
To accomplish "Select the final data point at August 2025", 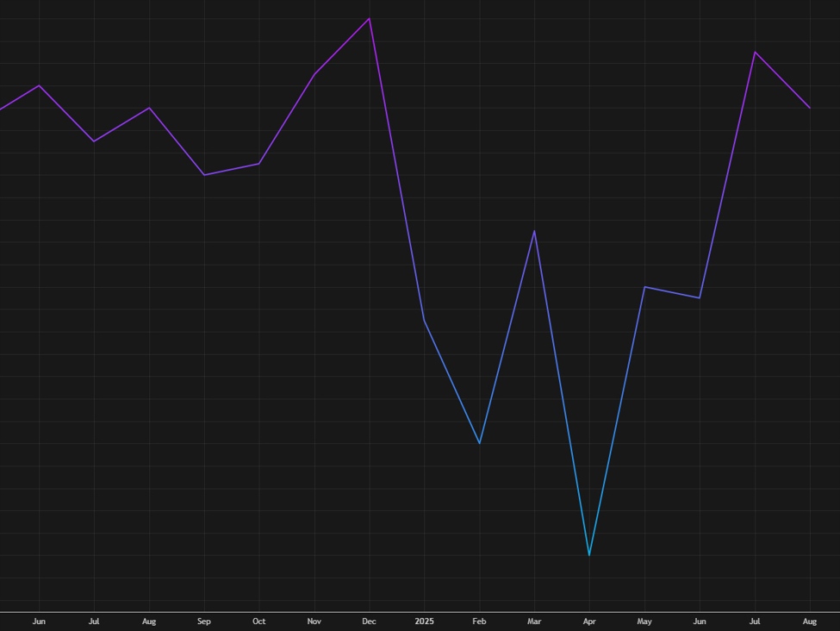I will point(810,108).
